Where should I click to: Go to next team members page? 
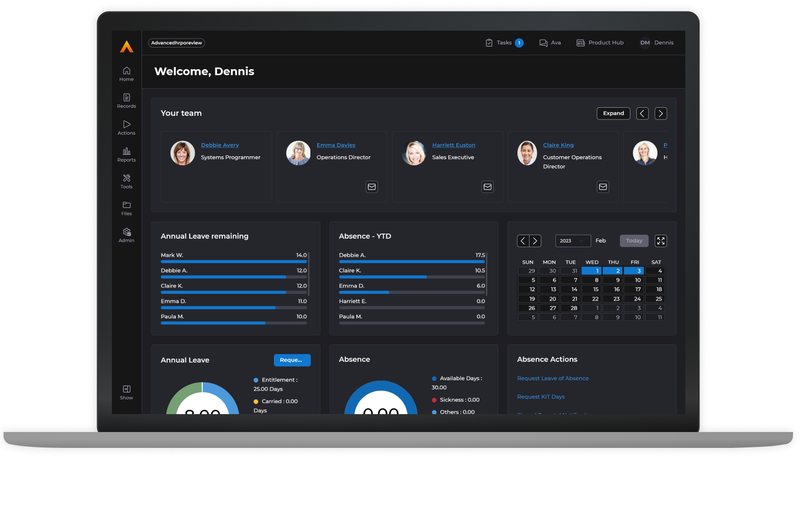click(x=660, y=114)
